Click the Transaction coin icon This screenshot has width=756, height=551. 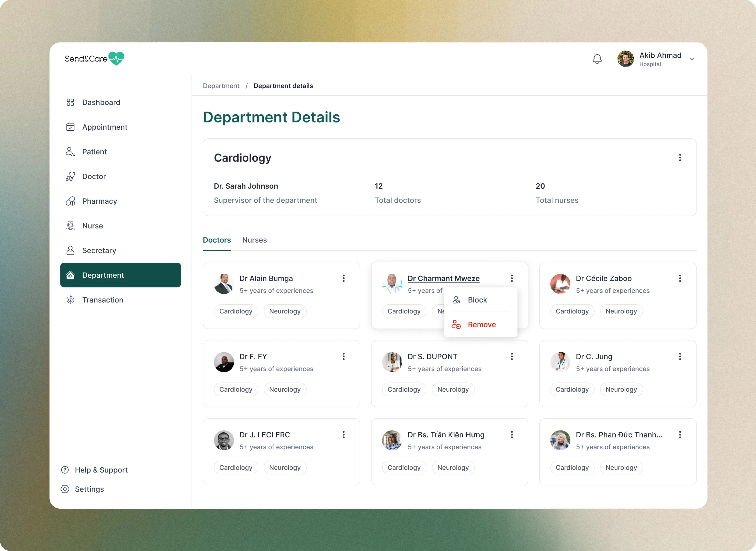pos(70,300)
